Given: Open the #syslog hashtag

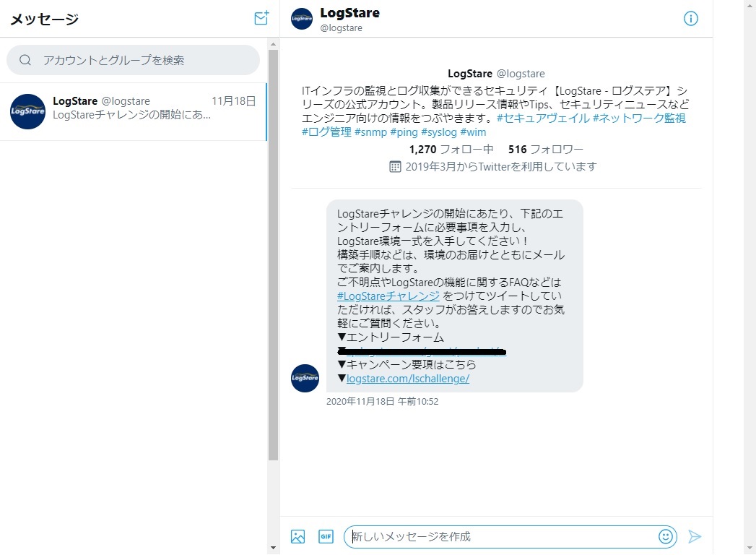Looking at the screenshot, I should [439, 132].
